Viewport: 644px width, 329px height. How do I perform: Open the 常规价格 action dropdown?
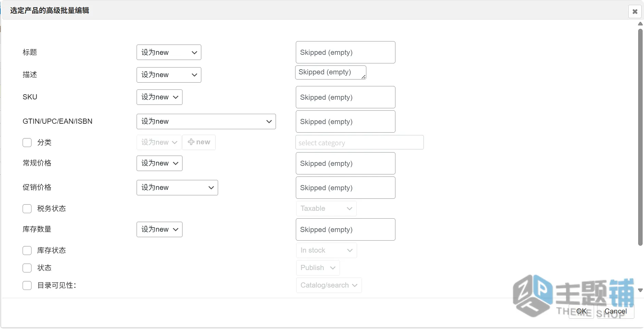160,163
